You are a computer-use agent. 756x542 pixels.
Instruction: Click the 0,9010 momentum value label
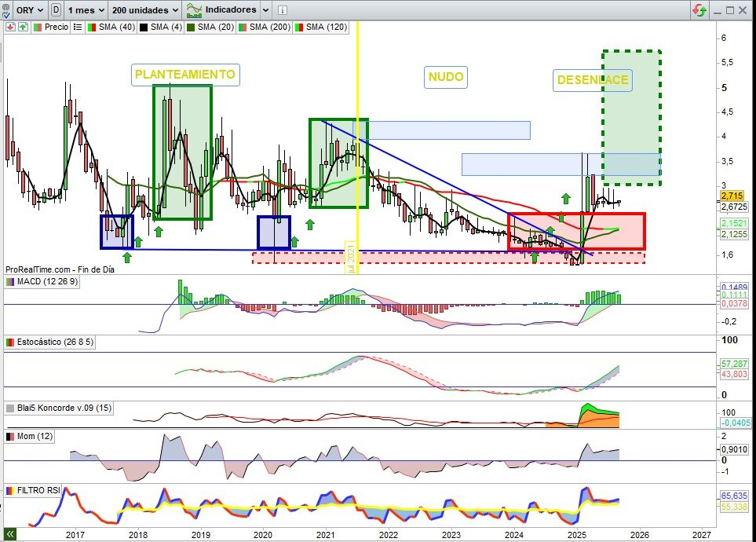click(734, 449)
